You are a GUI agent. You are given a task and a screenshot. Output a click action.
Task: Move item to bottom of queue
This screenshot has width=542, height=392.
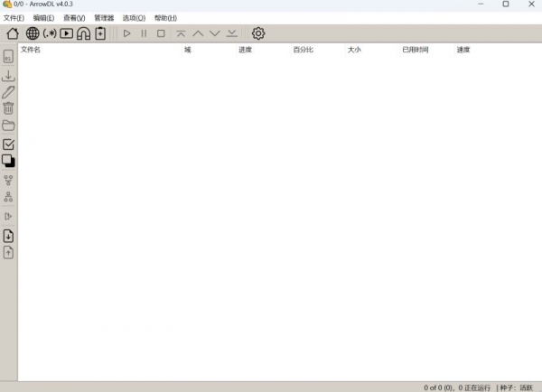[x=231, y=33]
